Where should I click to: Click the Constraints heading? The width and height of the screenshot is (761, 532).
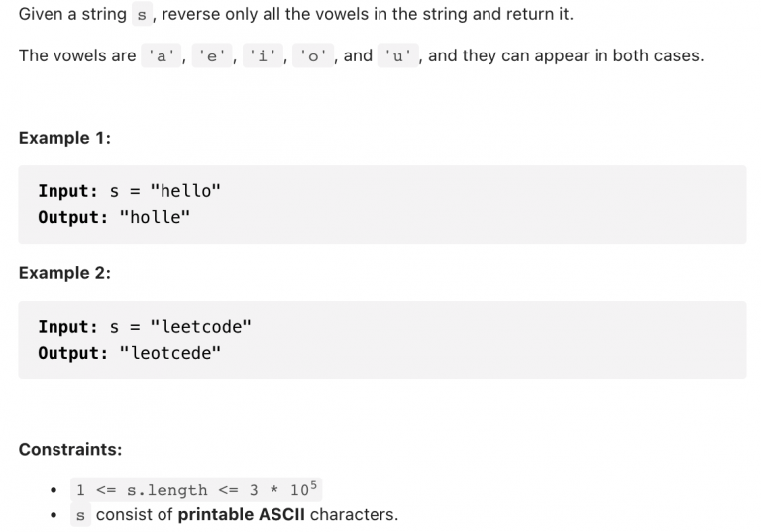pos(70,450)
